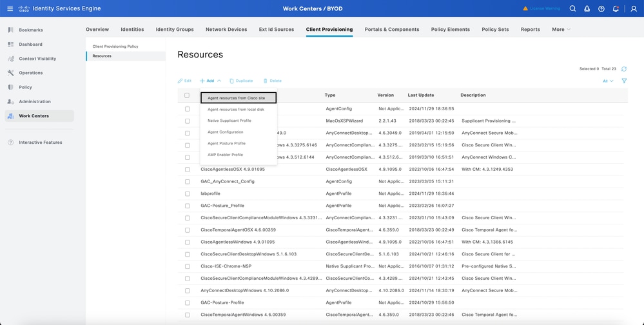Collapse the Add dropdown menu
The width and height of the screenshot is (644, 325).
click(210, 81)
